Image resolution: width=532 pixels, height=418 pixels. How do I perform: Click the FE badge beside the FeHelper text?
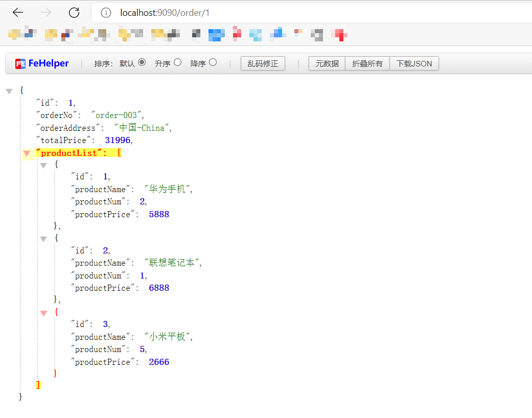(19, 63)
